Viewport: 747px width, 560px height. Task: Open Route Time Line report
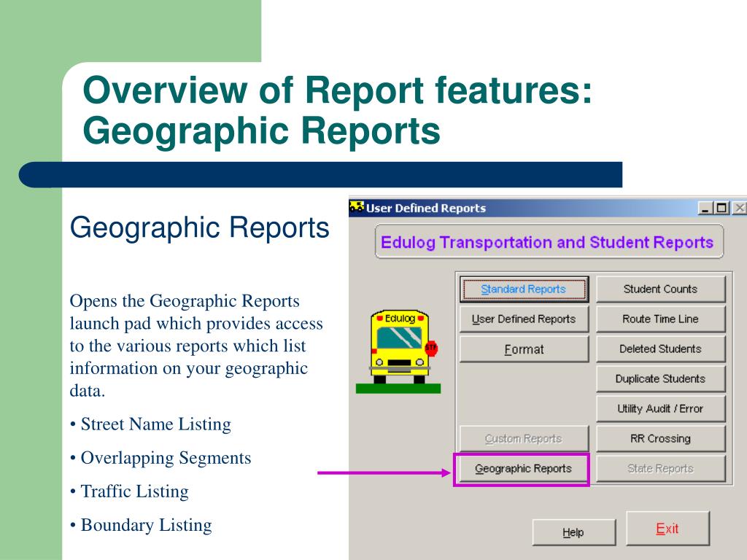click(x=661, y=319)
